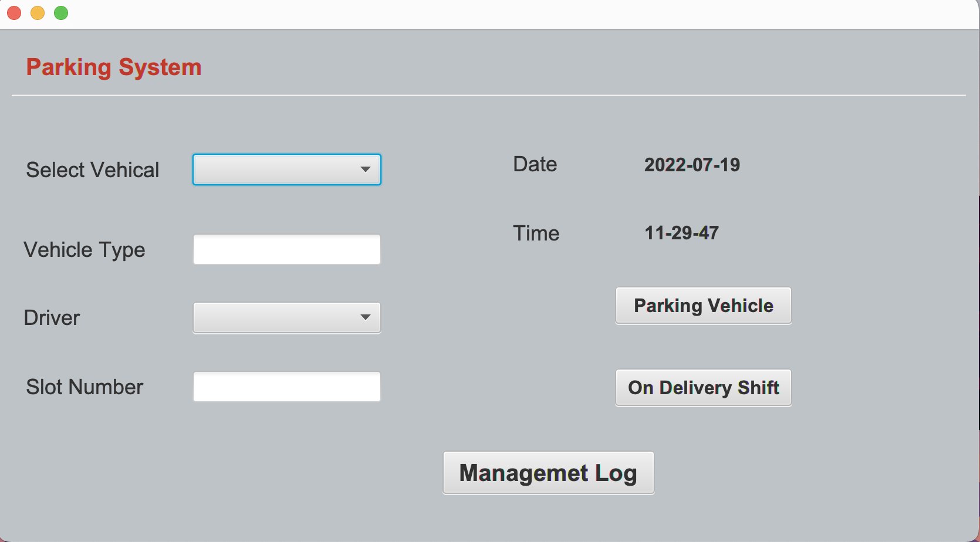Click the Parking Vehicle button
980x542 pixels.
point(703,305)
